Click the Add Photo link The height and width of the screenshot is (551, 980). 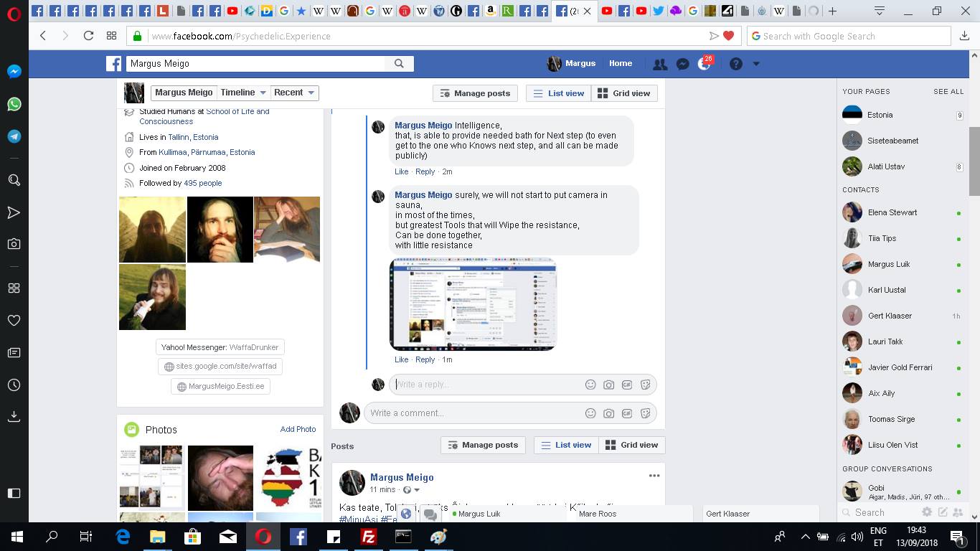pos(298,429)
